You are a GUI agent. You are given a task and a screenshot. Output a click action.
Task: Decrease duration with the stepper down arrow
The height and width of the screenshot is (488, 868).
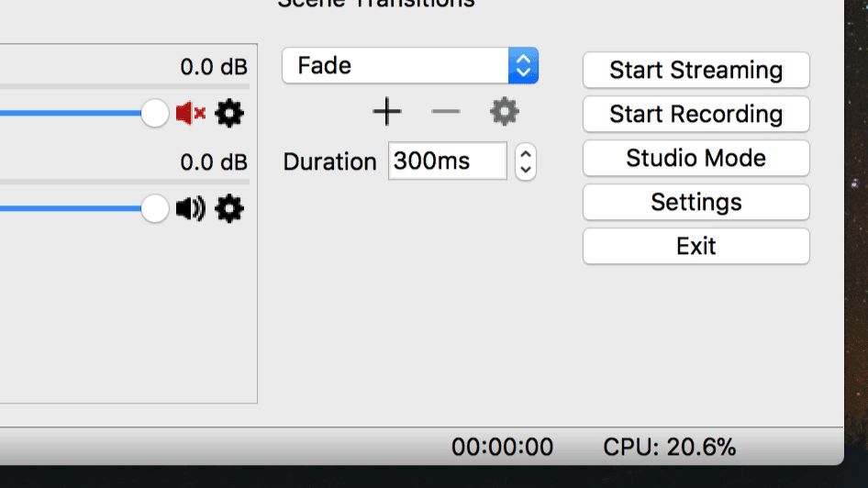(x=526, y=171)
